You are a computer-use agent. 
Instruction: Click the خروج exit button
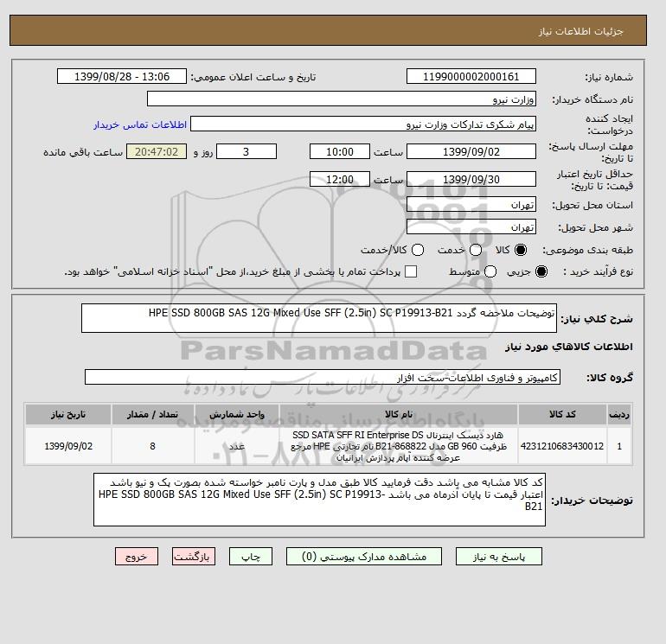tap(137, 557)
